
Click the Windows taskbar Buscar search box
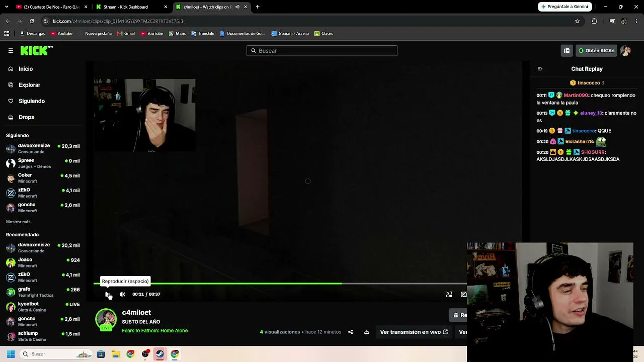pyautogui.click(x=56, y=354)
